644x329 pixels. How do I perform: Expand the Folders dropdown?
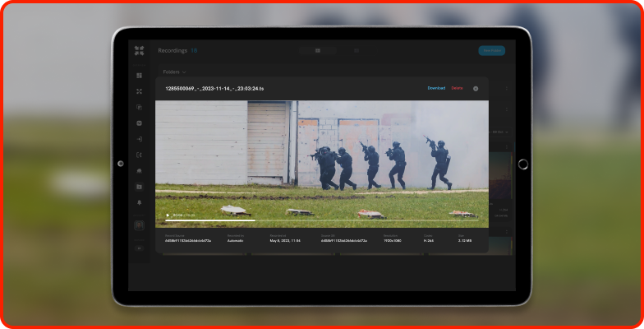pos(173,72)
